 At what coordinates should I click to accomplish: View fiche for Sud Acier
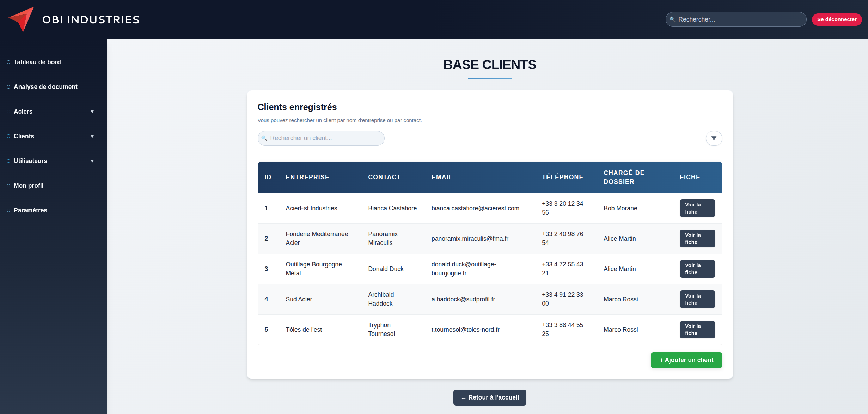[697, 299]
